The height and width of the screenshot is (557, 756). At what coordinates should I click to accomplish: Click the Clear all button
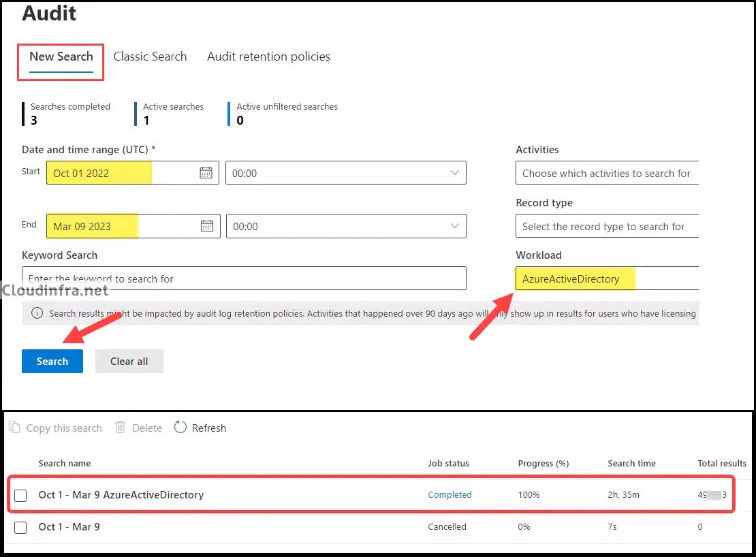pos(129,361)
